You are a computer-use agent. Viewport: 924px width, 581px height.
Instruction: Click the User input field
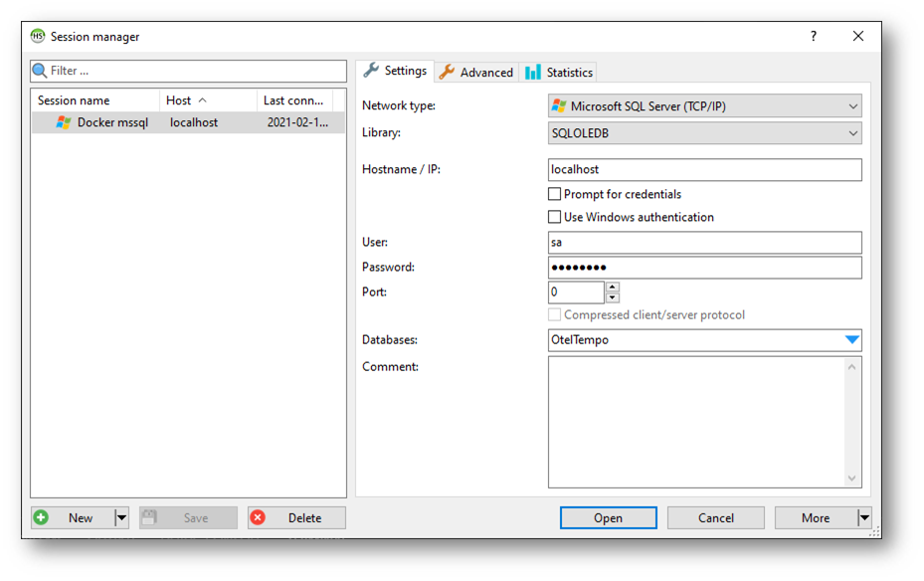click(x=705, y=242)
